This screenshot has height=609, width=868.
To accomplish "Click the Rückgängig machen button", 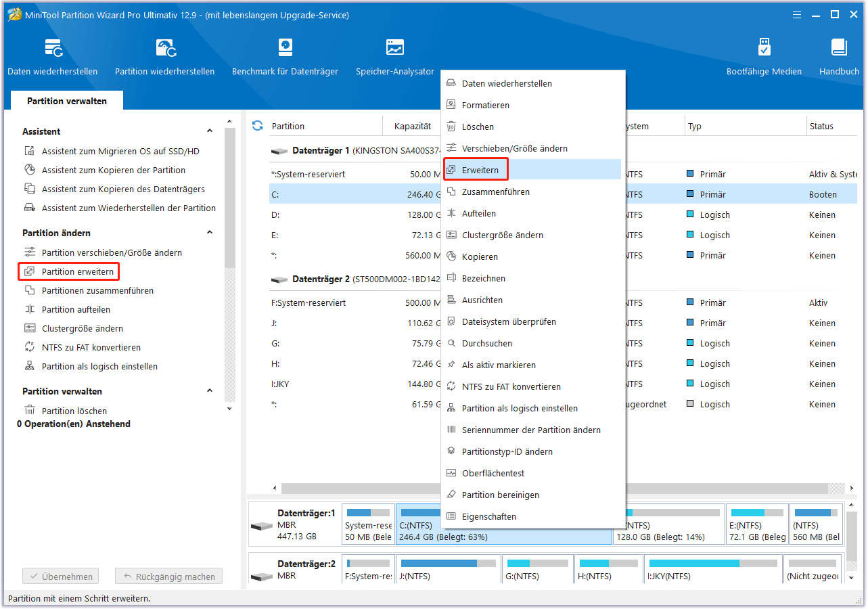I will click(168, 577).
